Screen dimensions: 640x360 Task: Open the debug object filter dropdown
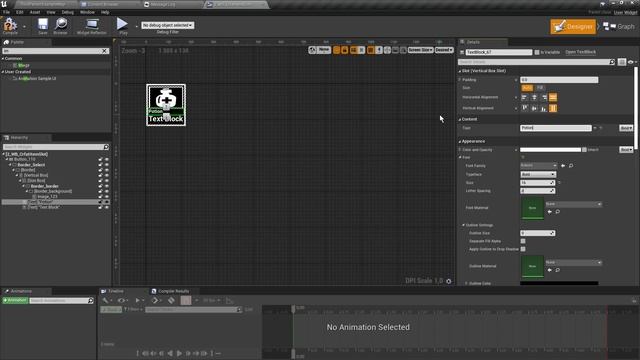click(168, 25)
